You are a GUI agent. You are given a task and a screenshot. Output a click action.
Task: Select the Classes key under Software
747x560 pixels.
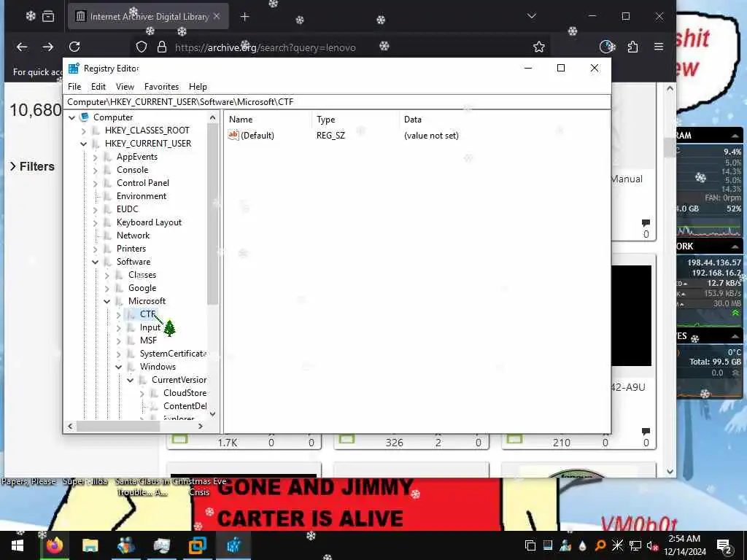(x=142, y=275)
